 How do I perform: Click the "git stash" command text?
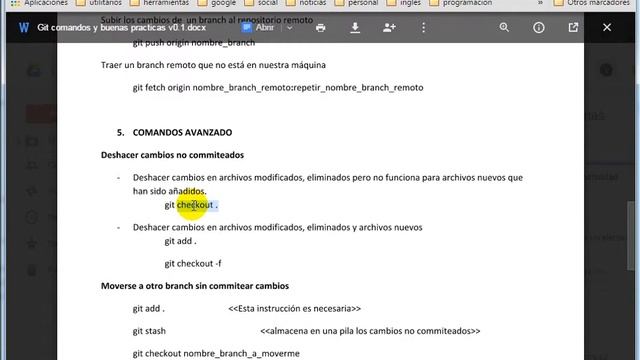[x=149, y=331]
